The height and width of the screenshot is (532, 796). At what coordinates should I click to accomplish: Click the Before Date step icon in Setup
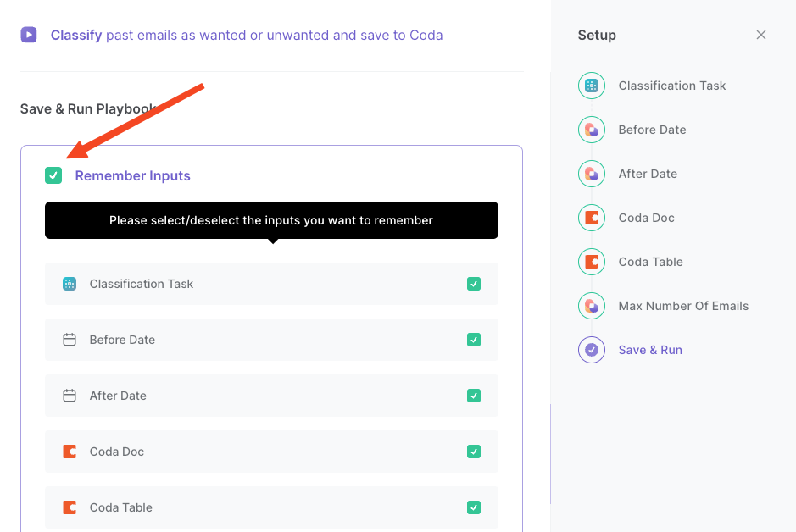(x=592, y=130)
